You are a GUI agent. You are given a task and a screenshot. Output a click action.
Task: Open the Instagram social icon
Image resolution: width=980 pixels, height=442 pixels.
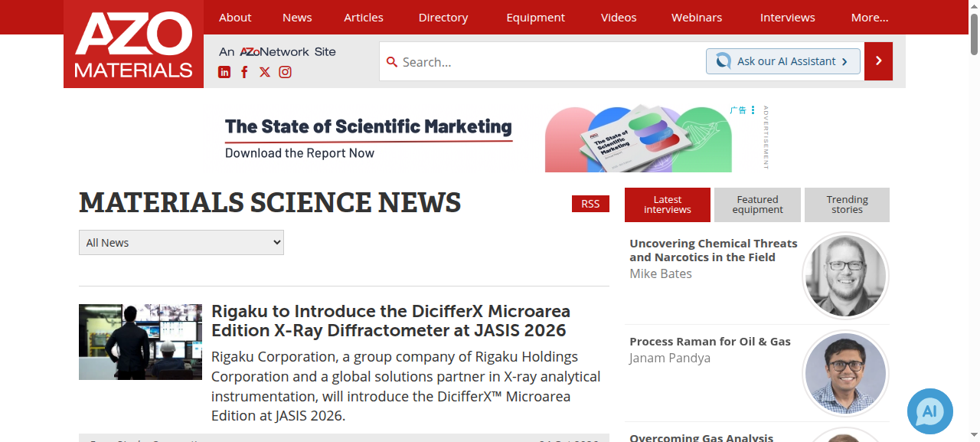tap(285, 72)
